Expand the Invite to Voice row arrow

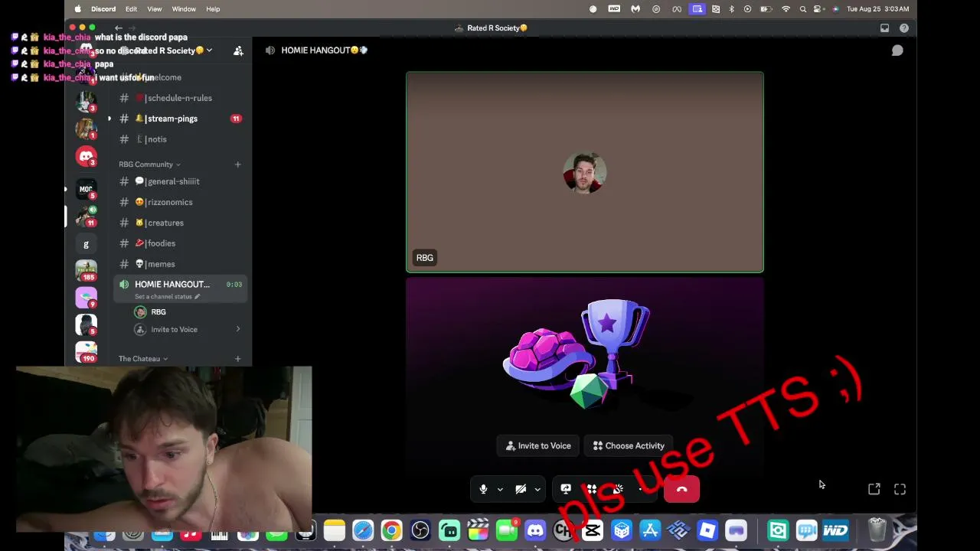point(238,330)
